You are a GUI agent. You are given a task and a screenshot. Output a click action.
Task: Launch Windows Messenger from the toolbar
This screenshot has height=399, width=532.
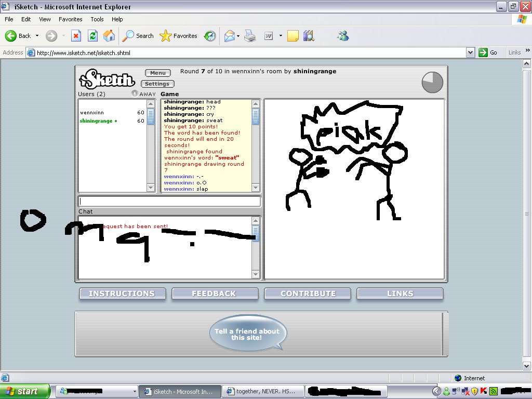tap(343, 36)
